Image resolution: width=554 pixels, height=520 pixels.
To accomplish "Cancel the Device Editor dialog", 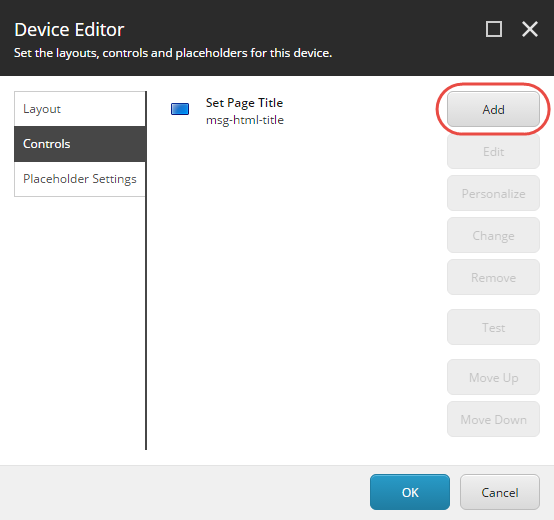I will pyautogui.click(x=500, y=492).
